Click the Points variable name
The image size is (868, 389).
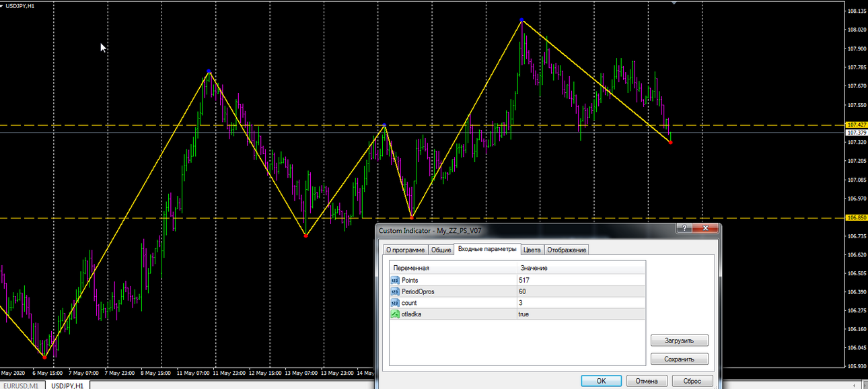pyautogui.click(x=410, y=280)
